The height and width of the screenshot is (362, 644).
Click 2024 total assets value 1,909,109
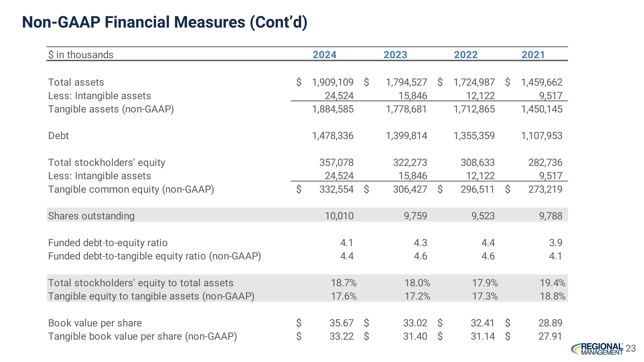pos(333,82)
